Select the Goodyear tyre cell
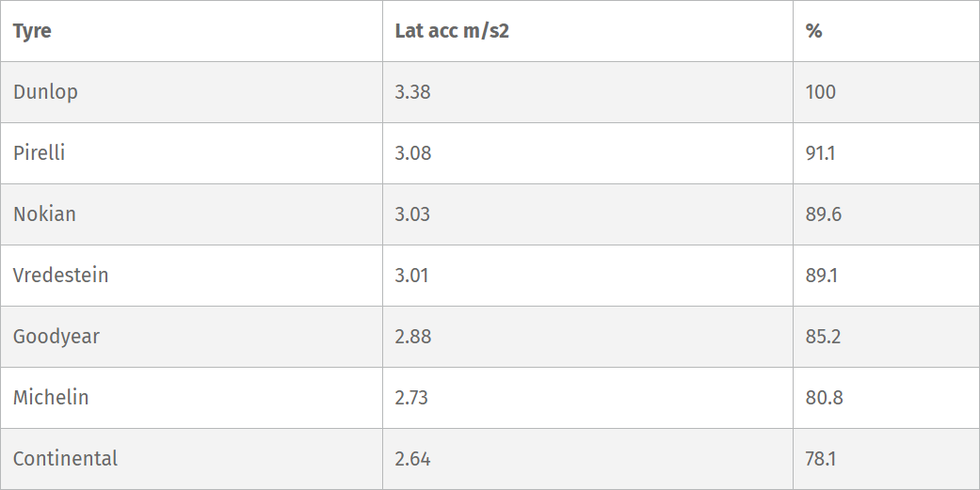The image size is (980, 490). pyautogui.click(x=56, y=337)
